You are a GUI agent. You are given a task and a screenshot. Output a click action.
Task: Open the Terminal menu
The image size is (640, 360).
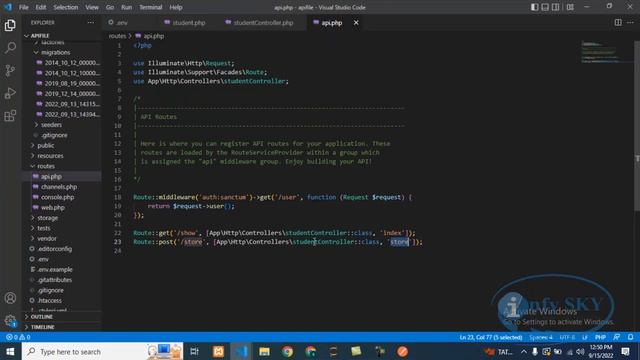point(151,7)
